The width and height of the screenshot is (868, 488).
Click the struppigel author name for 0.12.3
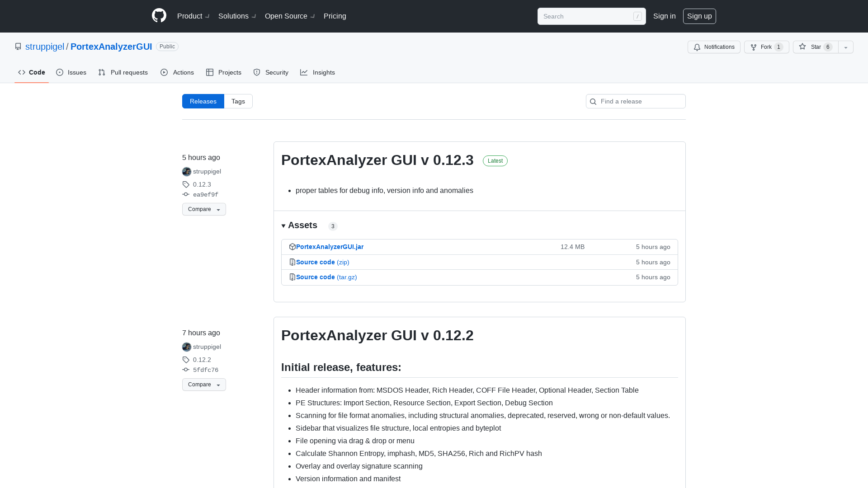click(207, 172)
